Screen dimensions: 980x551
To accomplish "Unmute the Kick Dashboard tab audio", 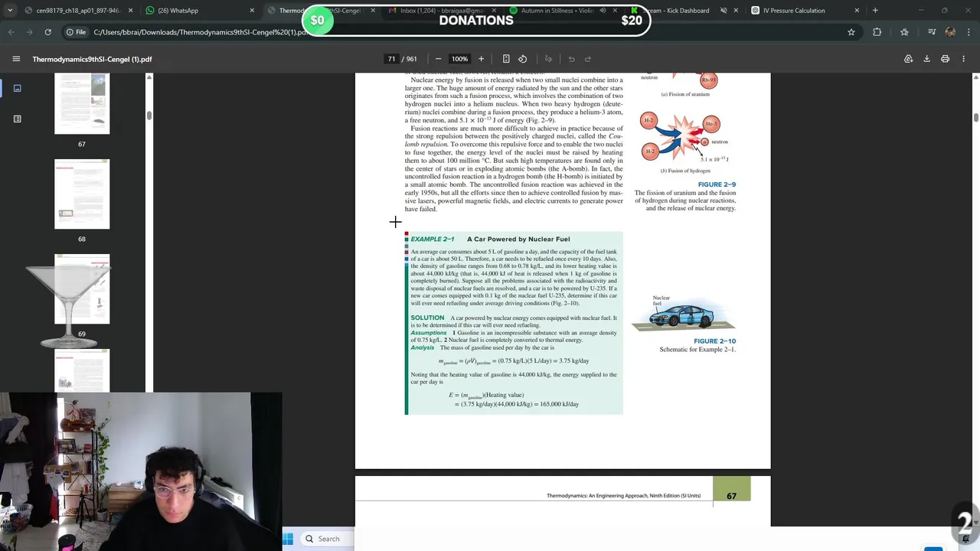I will (x=724, y=11).
